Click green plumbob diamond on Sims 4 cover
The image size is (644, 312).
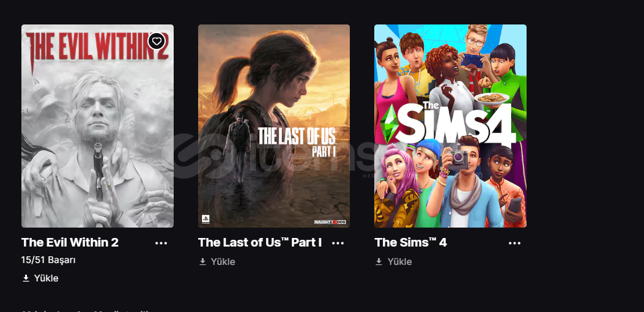tap(389, 124)
